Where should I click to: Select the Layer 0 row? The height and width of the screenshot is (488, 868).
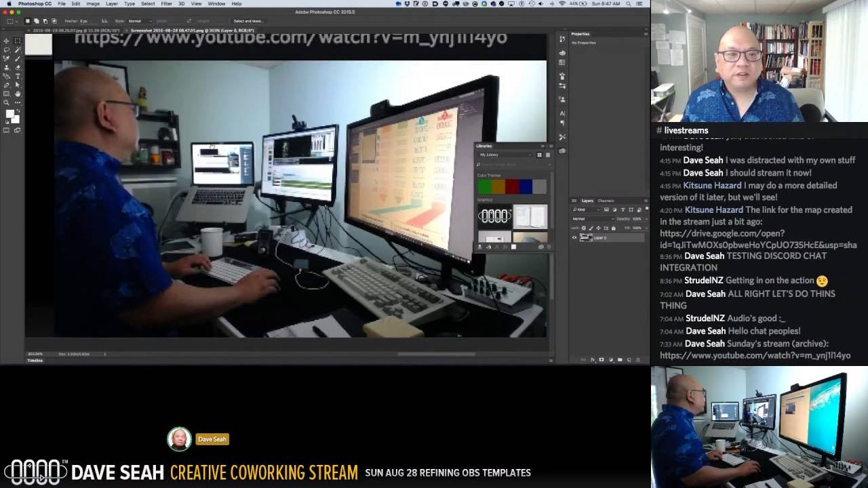pos(609,238)
